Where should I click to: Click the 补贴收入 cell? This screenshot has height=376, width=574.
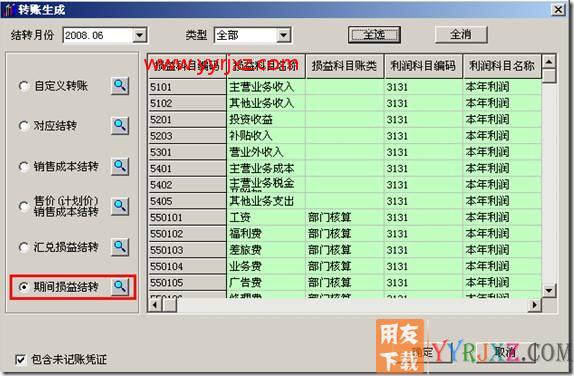[x=266, y=136]
